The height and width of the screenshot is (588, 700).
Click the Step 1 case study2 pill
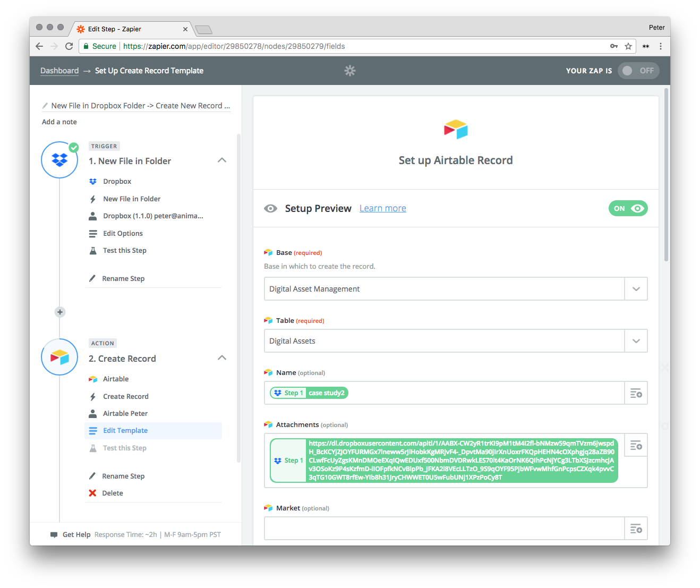click(x=309, y=393)
